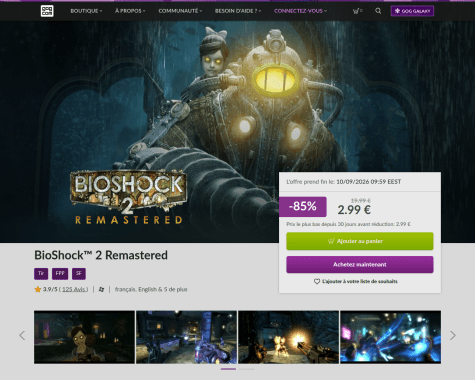
Task: Show previous screenshots with left arrow
Action: (22, 335)
